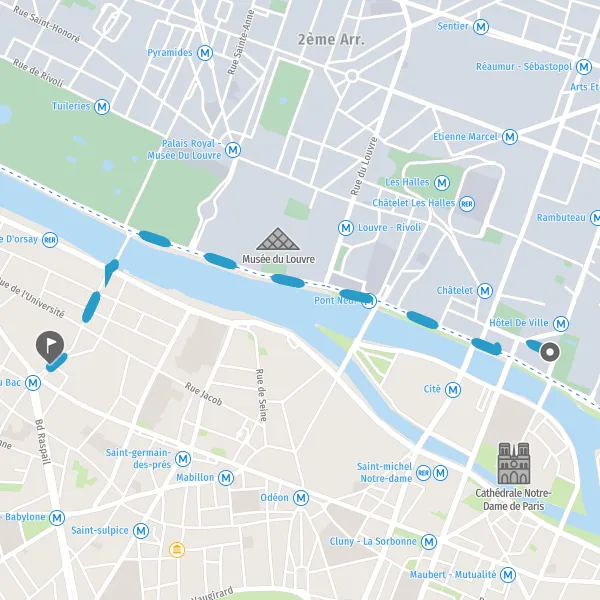Select the Notre-Dame cathedral landmark icon

point(514,463)
